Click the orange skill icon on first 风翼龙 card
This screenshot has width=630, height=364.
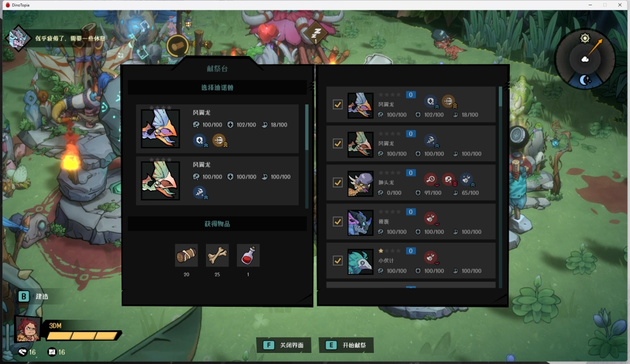pos(219,140)
